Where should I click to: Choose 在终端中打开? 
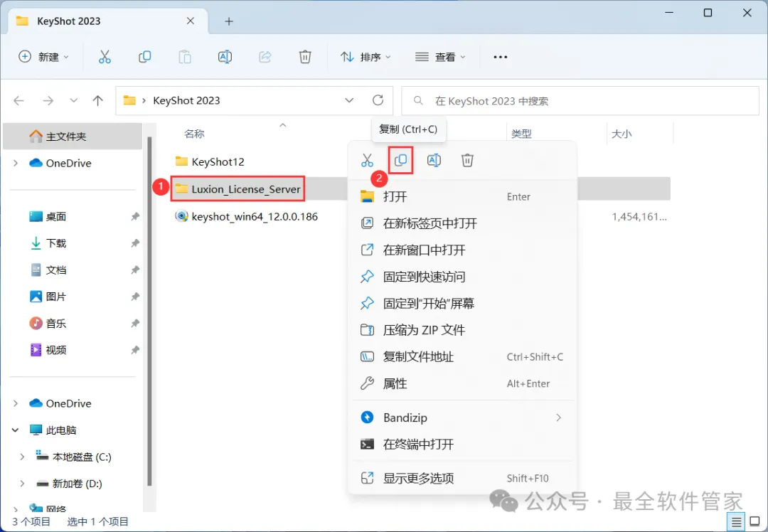click(463, 445)
